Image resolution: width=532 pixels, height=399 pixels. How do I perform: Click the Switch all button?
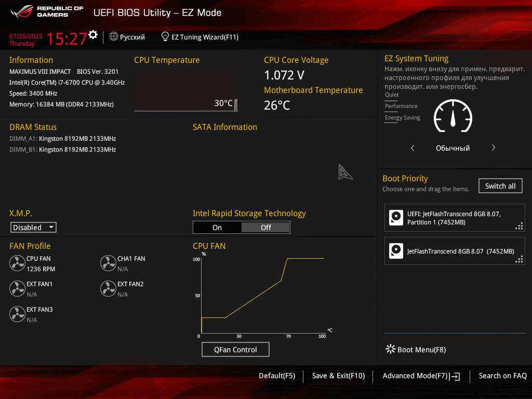(x=500, y=186)
